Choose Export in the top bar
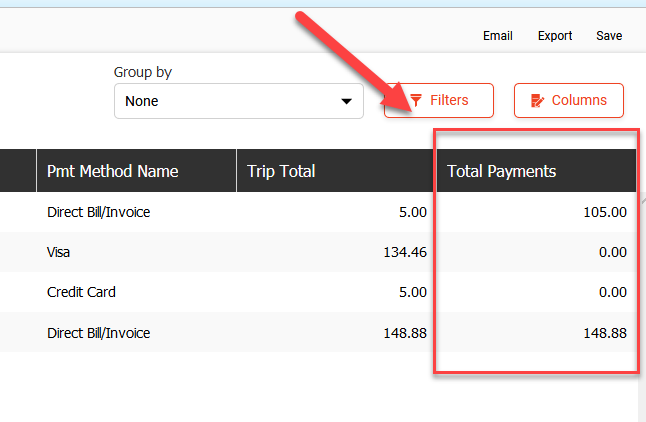 555,36
